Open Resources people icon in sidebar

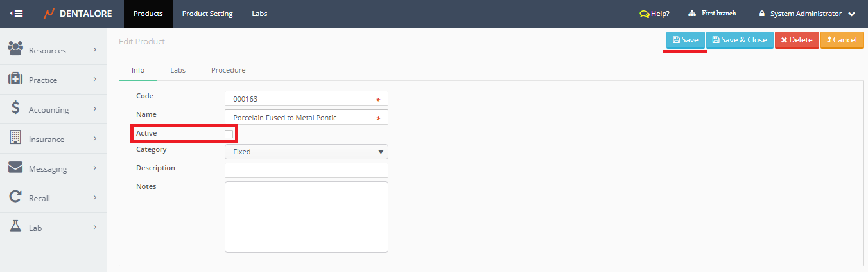pos(15,49)
